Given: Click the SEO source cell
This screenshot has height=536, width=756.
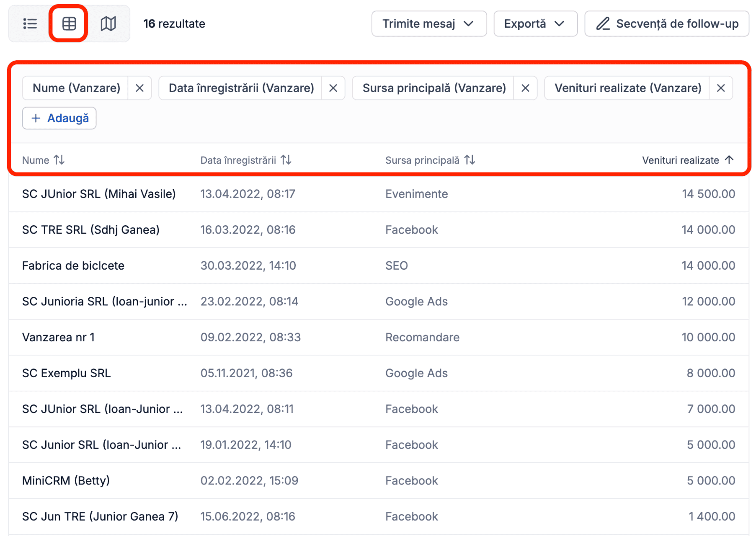Looking at the screenshot, I should point(397,265).
